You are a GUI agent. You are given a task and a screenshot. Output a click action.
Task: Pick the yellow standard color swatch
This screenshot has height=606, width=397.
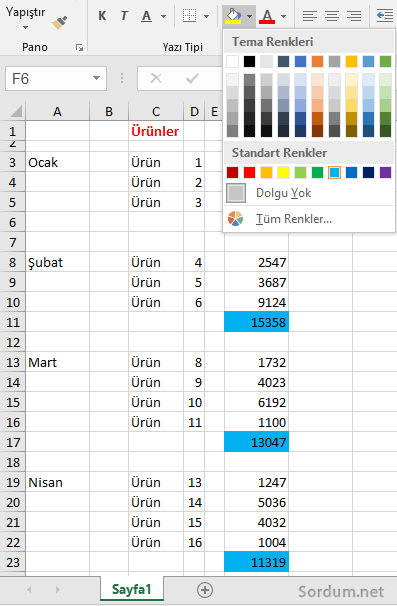click(283, 172)
